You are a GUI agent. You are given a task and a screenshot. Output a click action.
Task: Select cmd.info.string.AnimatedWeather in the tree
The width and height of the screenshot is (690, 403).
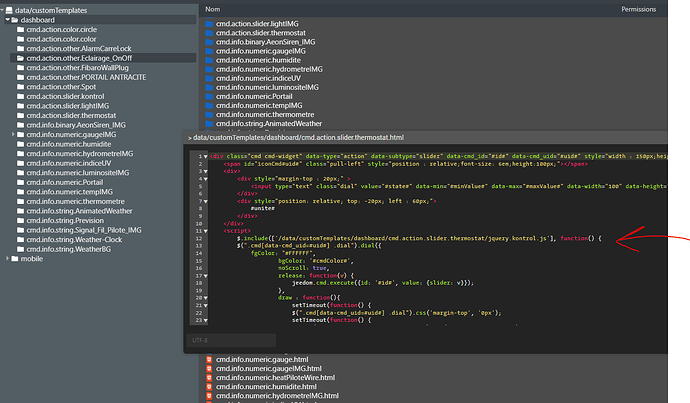79,211
